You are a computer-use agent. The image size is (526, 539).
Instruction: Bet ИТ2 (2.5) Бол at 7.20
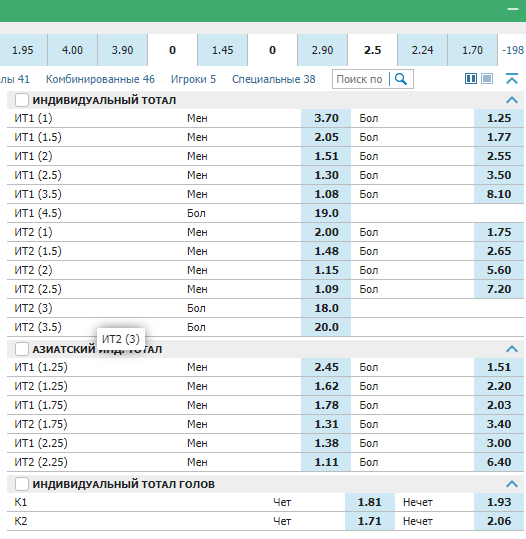(499, 289)
